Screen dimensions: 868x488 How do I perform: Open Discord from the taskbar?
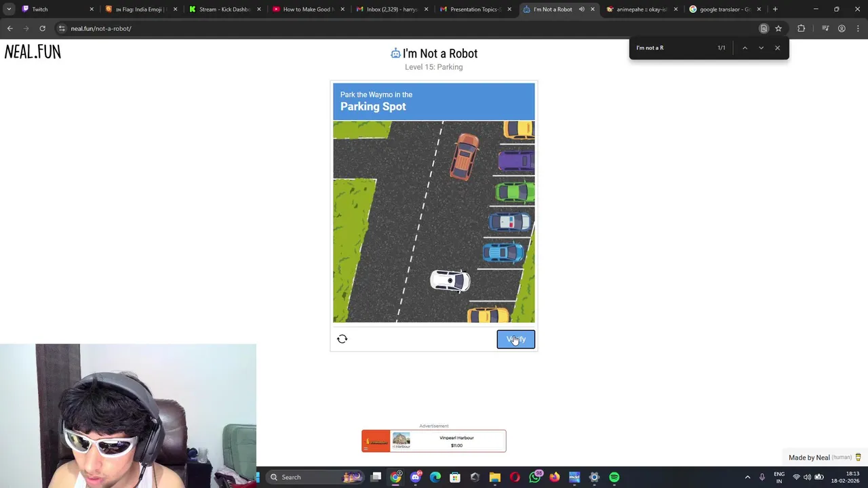(416, 477)
